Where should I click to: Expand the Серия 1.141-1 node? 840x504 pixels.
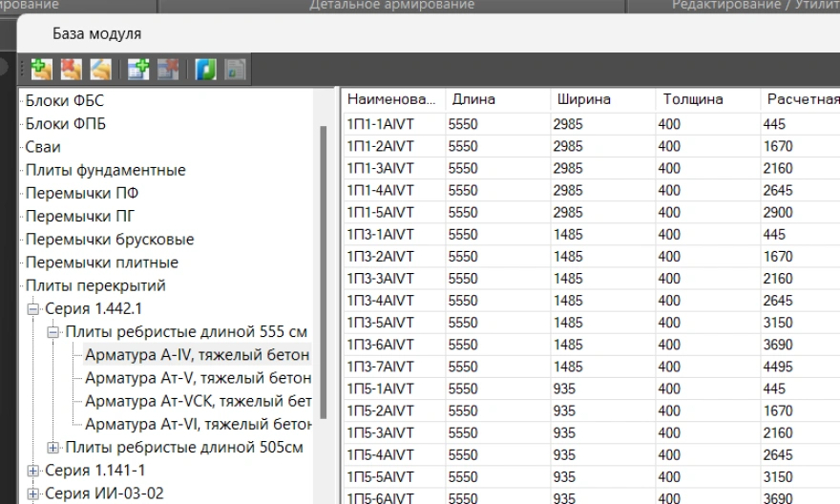pyautogui.click(x=34, y=471)
